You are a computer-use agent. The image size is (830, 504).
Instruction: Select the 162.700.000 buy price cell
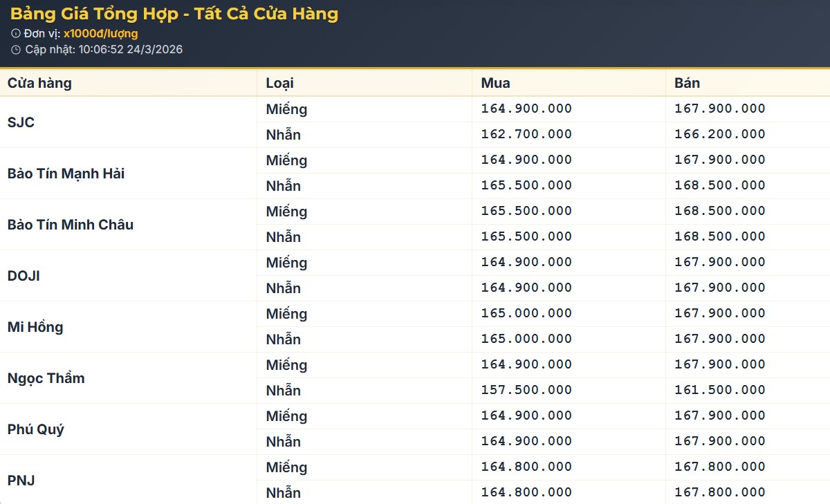coord(526,134)
